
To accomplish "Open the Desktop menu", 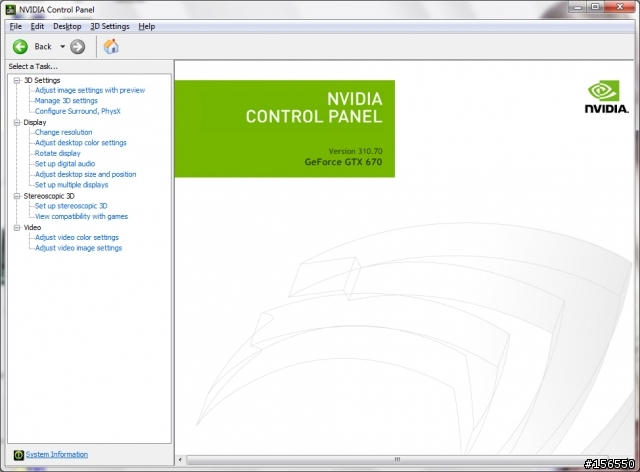I will pyautogui.click(x=67, y=27).
